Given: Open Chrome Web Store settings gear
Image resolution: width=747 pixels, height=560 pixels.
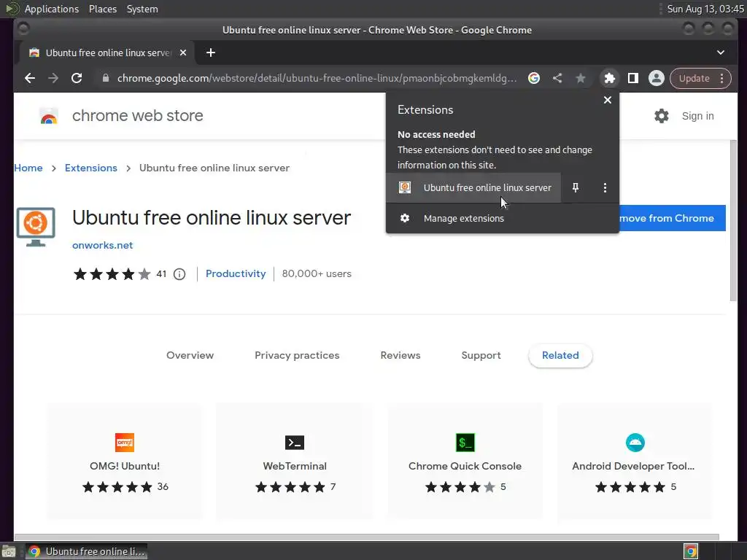Looking at the screenshot, I should coord(661,116).
